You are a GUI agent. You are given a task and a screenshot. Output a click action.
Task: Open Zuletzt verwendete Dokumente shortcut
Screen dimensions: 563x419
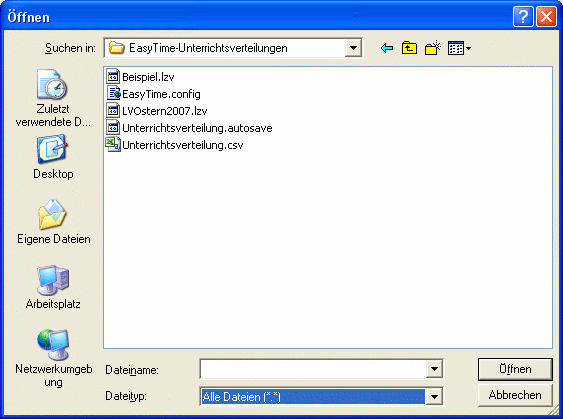[x=53, y=98]
